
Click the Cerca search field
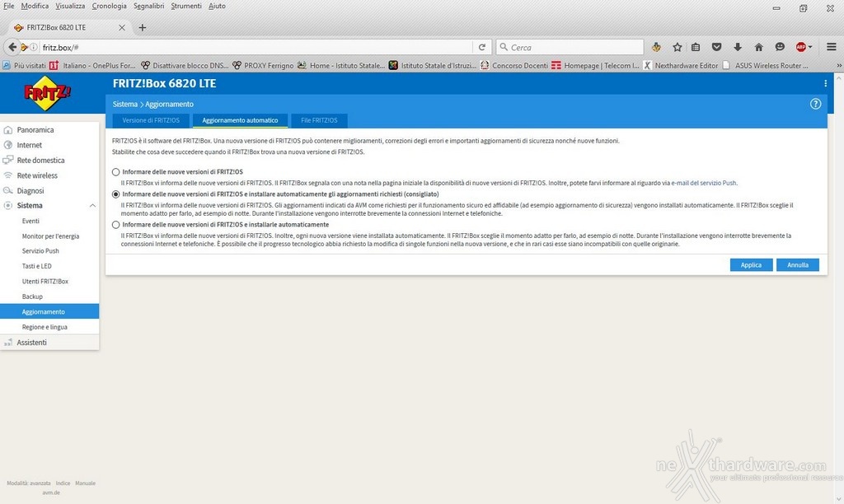570,47
